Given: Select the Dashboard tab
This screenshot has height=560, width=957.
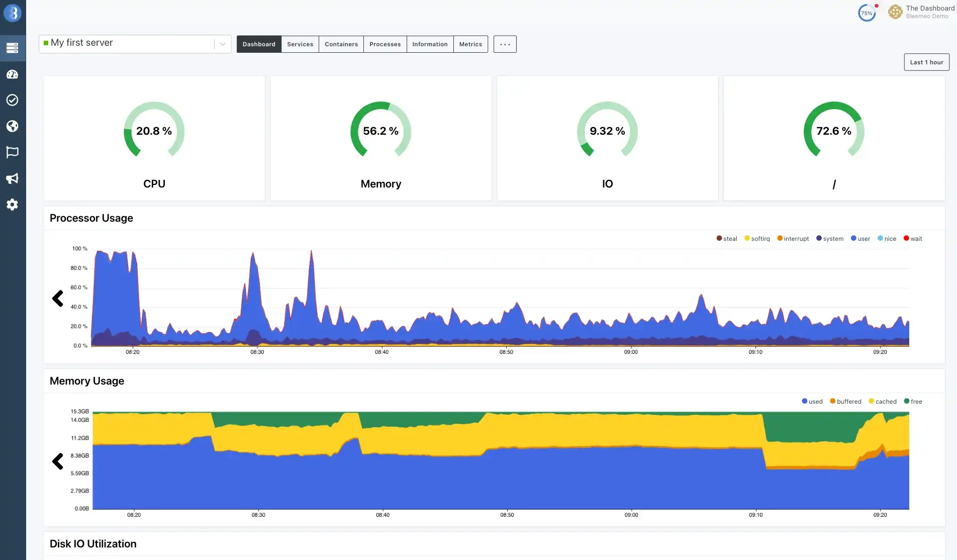Looking at the screenshot, I should 259,44.
